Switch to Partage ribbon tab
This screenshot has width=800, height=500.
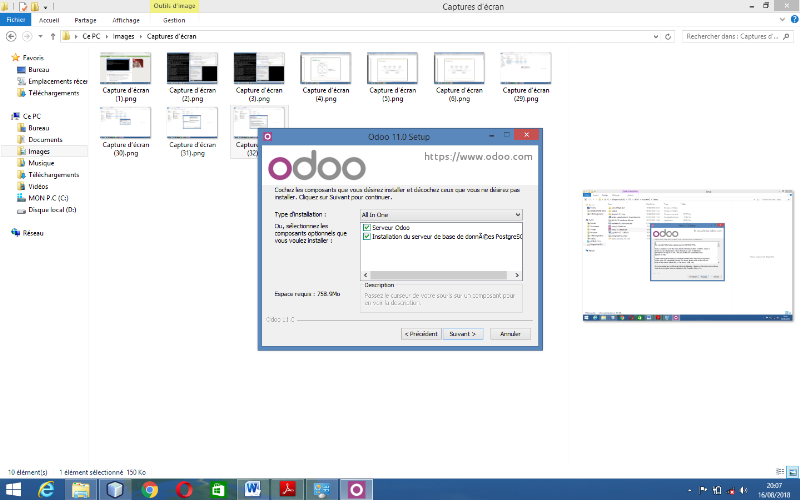click(x=85, y=20)
